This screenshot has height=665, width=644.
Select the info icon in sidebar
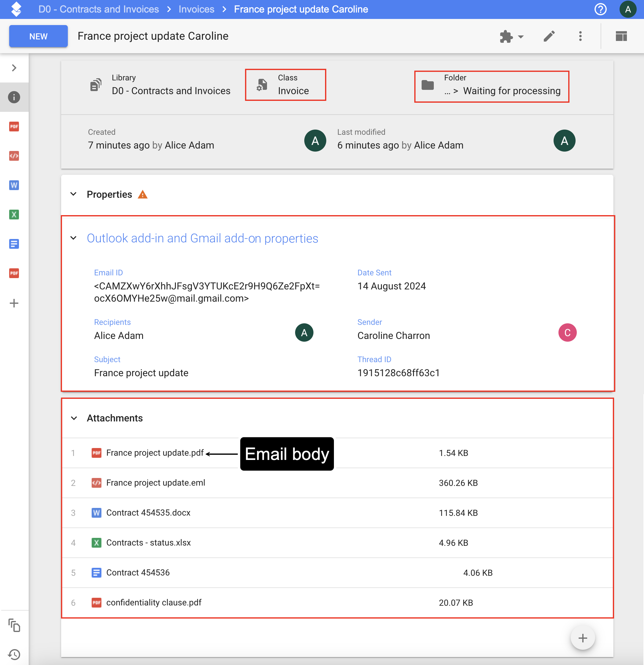(14, 97)
